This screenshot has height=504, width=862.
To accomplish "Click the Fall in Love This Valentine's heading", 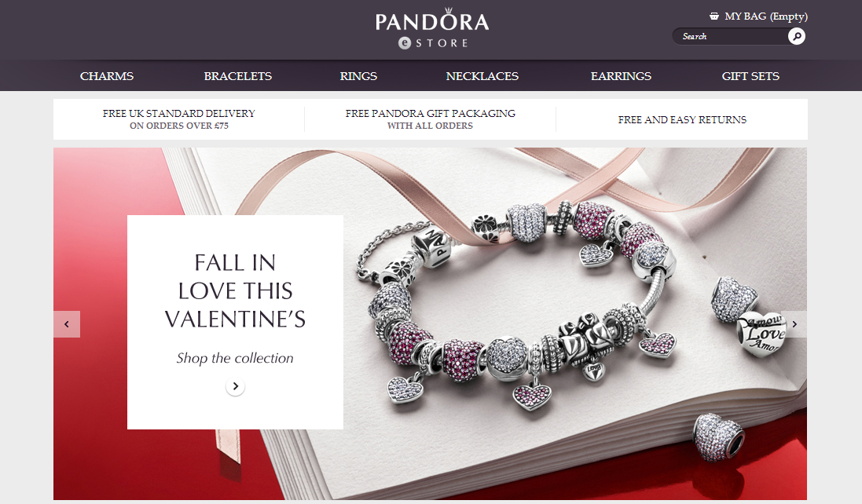I will click(235, 290).
